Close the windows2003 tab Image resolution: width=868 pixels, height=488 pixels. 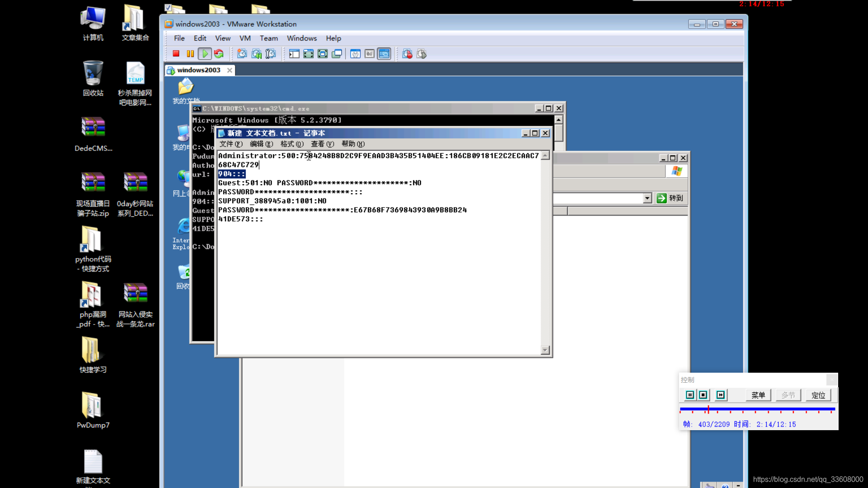(x=230, y=70)
